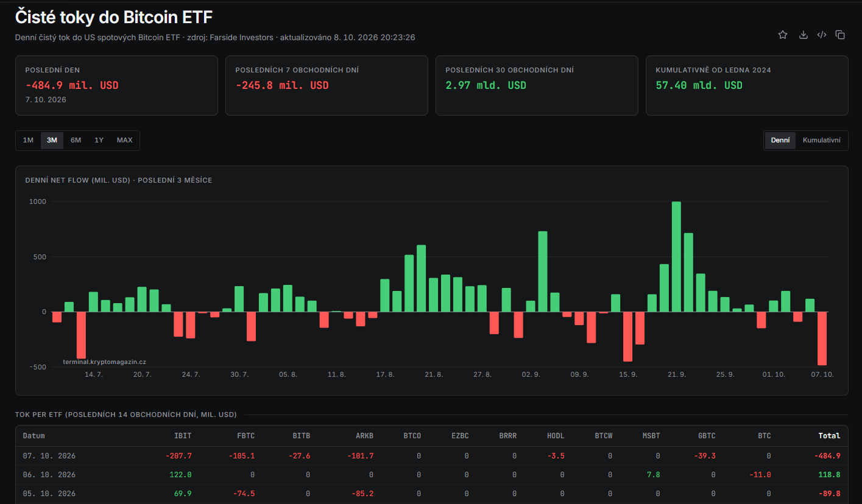
Task: Click the page title Čisté toky do Bitcoin ETF
Action: click(114, 16)
